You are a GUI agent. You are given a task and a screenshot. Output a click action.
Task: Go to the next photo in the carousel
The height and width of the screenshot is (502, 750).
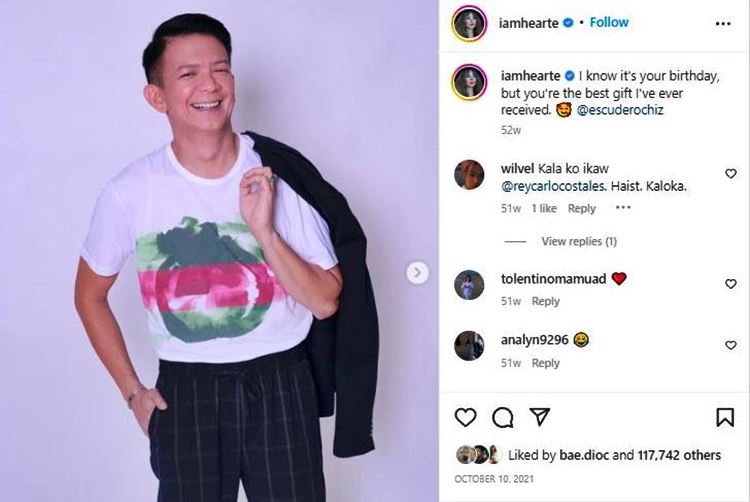(418, 272)
